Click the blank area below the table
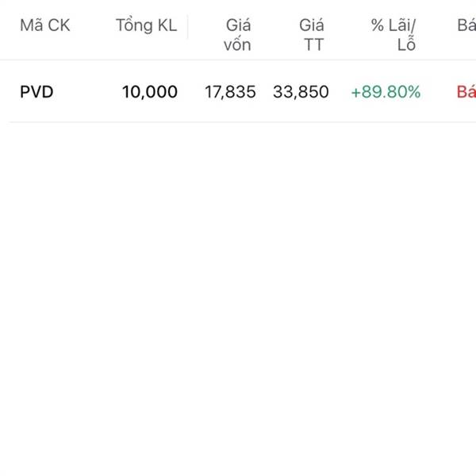The height and width of the screenshot is (476, 476). 238,301
